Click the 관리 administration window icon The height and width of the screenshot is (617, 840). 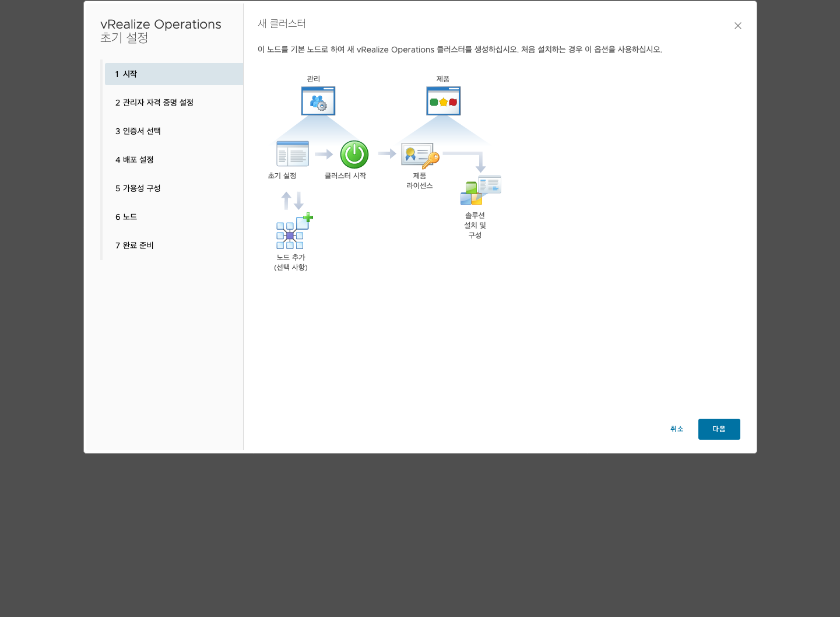point(318,101)
